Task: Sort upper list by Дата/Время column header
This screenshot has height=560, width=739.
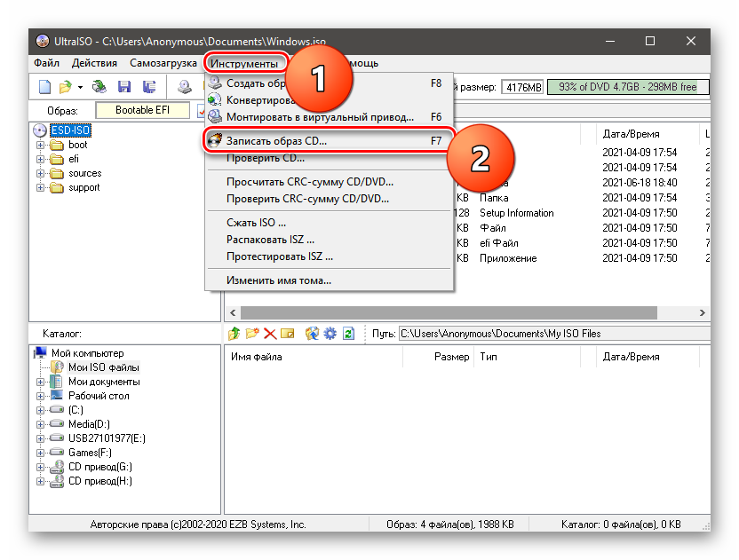Action: (x=648, y=134)
